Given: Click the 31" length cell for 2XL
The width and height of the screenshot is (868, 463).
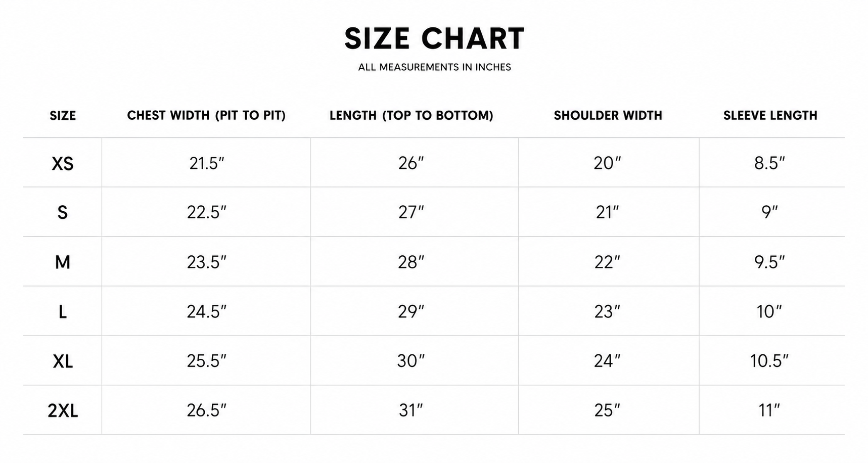Looking at the screenshot, I should pos(411,410).
